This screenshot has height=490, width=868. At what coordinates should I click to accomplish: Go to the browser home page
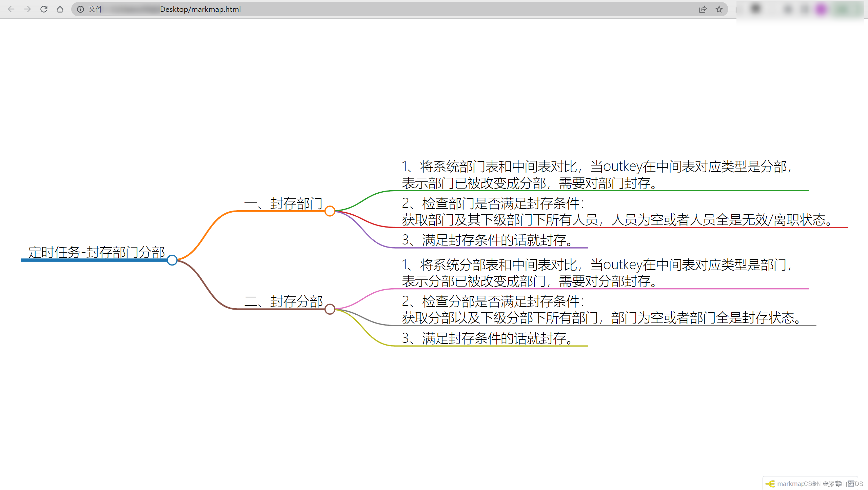point(60,9)
